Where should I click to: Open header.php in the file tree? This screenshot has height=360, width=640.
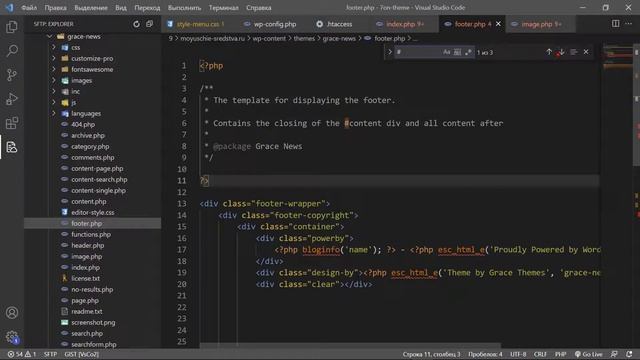(87, 245)
